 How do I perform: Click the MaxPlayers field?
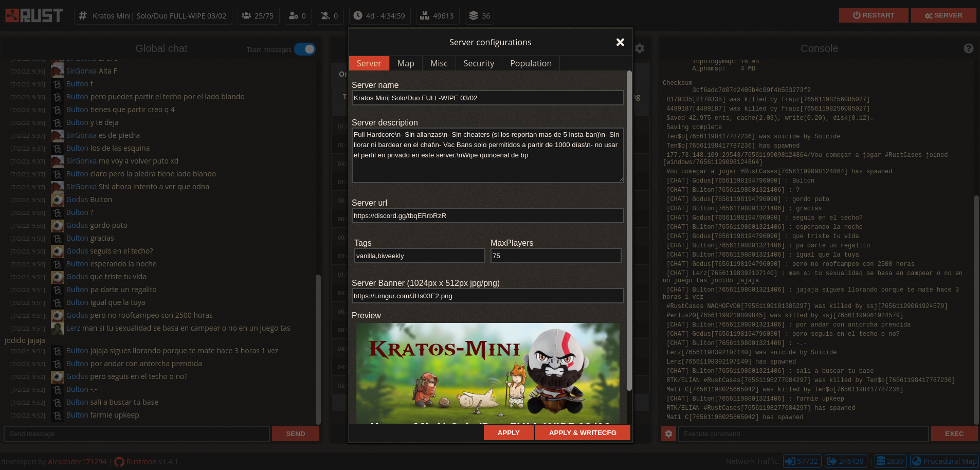coord(556,256)
